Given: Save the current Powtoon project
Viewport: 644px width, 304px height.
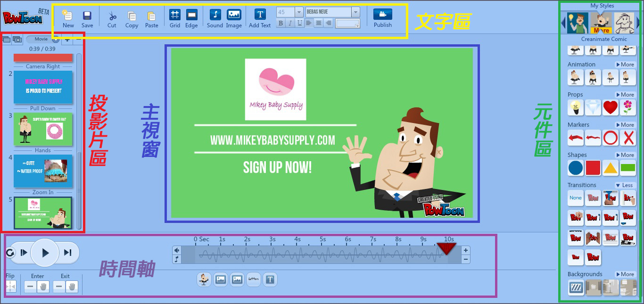Looking at the screenshot, I should [87, 15].
